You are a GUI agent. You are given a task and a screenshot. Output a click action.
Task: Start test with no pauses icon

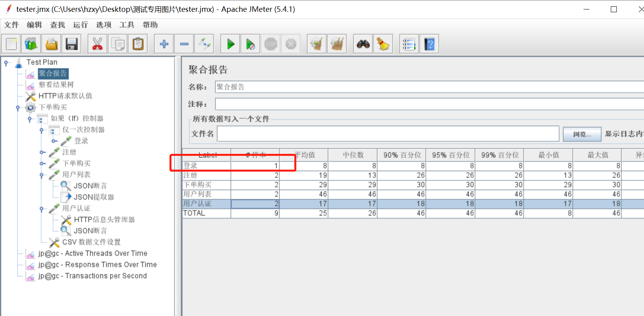point(250,44)
